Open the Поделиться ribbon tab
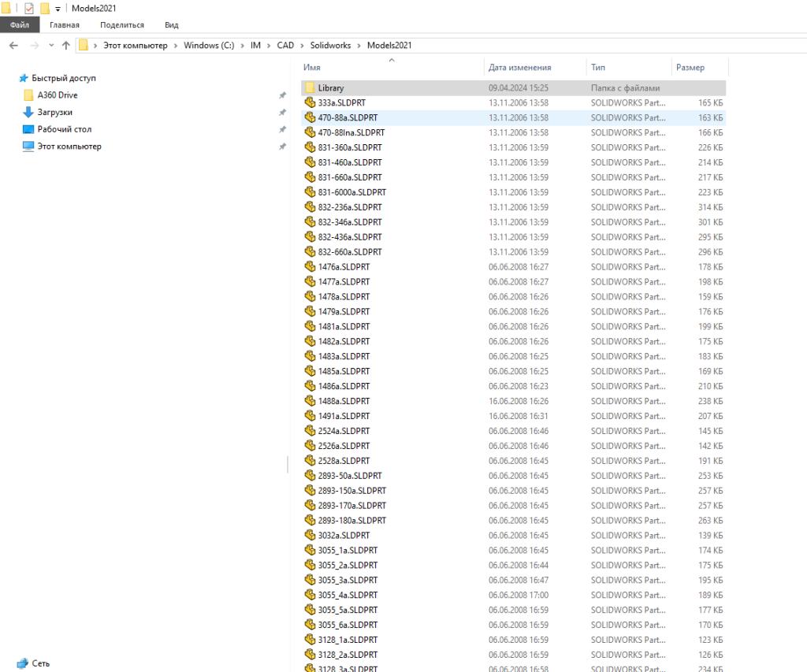This screenshot has height=672, width=807. (122, 25)
